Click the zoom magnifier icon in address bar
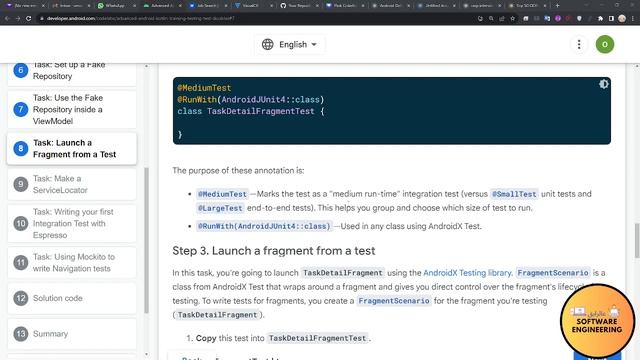The width and height of the screenshot is (640, 360). 491,18
